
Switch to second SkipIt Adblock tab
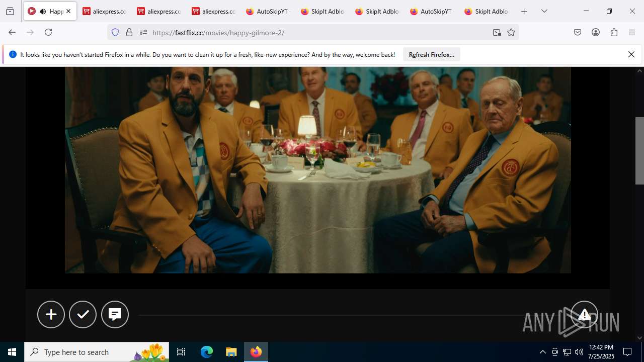(x=377, y=11)
